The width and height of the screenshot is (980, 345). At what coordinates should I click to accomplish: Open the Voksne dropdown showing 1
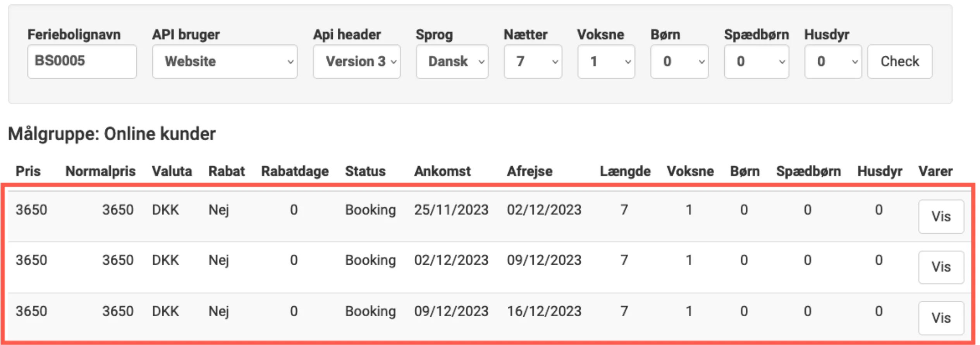coord(605,61)
